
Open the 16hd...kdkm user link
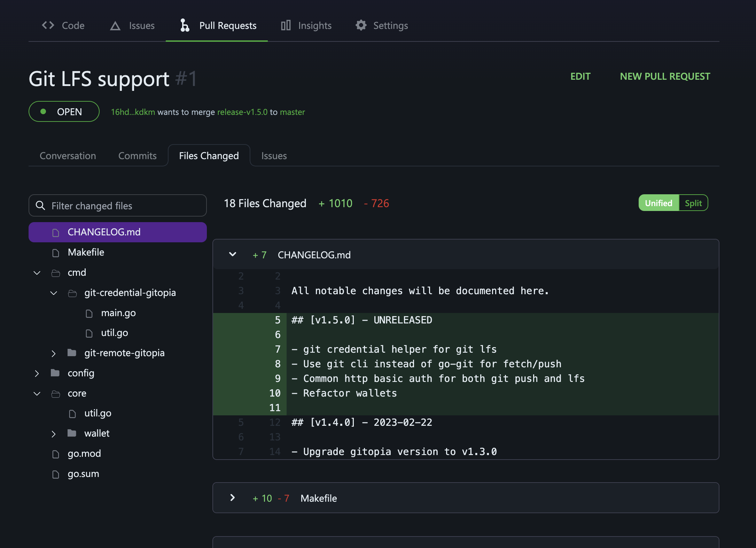[133, 112]
